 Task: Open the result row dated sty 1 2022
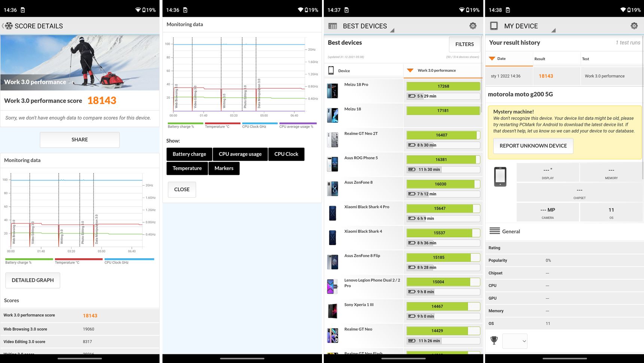pos(564,76)
